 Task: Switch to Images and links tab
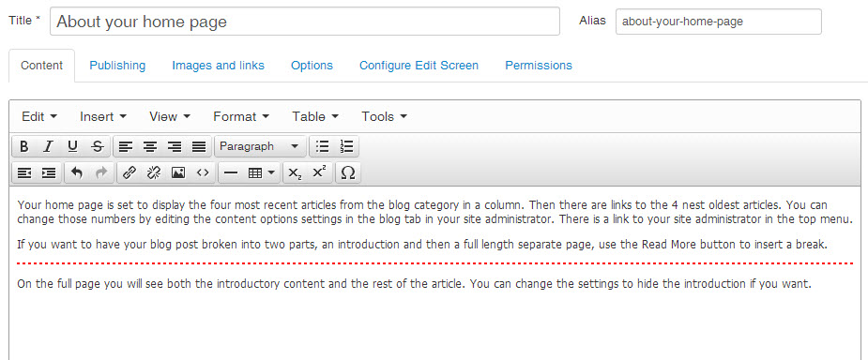218,66
